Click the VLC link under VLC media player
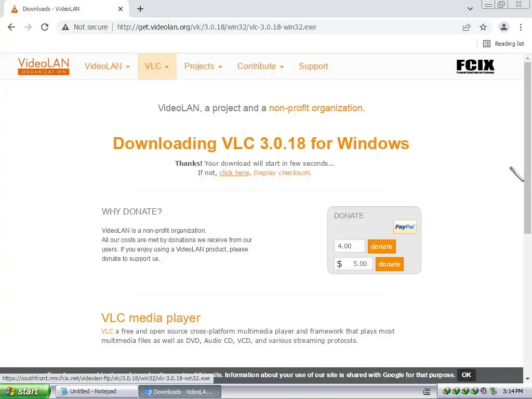 [x=107, y=331]
